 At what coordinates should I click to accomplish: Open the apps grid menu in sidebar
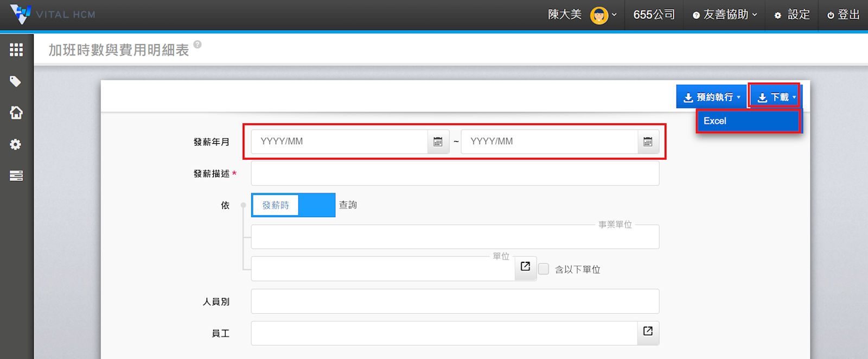click(x=16, y=50)
